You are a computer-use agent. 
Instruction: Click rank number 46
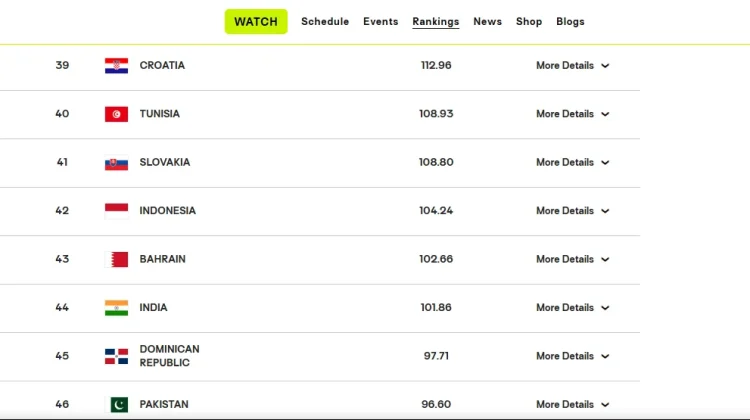[62, 404]
